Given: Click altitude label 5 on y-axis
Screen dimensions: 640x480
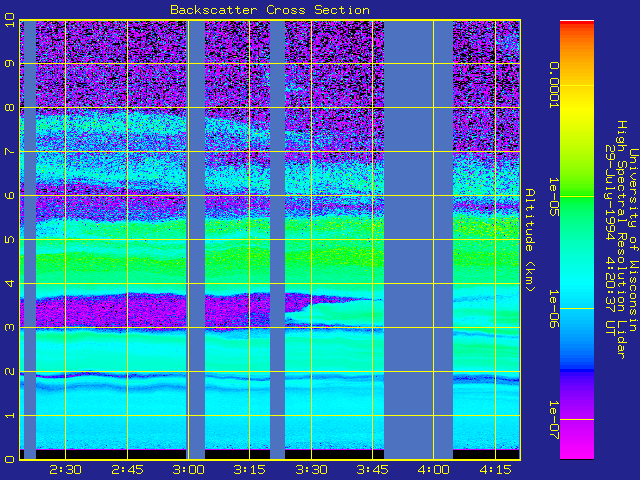Looking at the screenshot, I should pyautogui.click(x=10, y=239).
